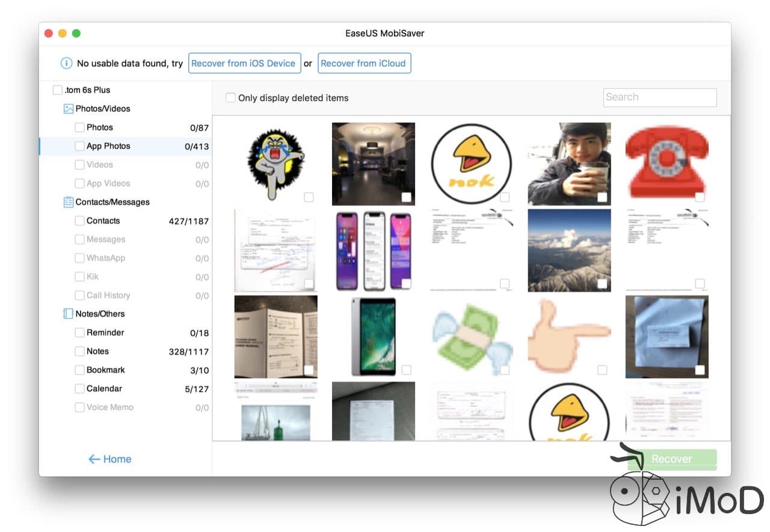This screenshot has height=532, width=770.
Task: Tick the checkbox on the red telephone thumbnail
Action: click(700, 197)
